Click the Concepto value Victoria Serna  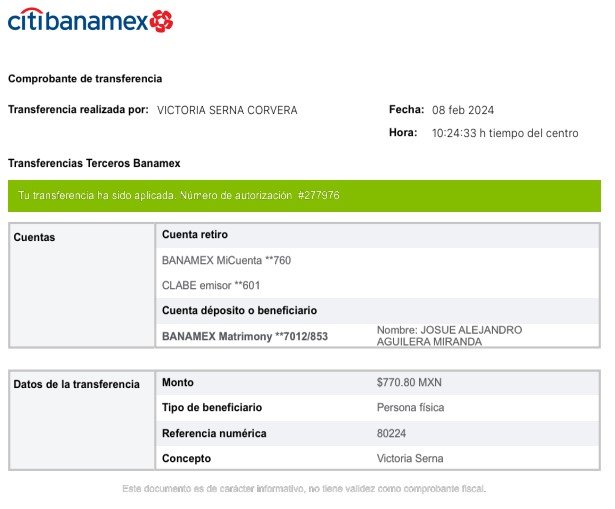click(x=410, y=458)
